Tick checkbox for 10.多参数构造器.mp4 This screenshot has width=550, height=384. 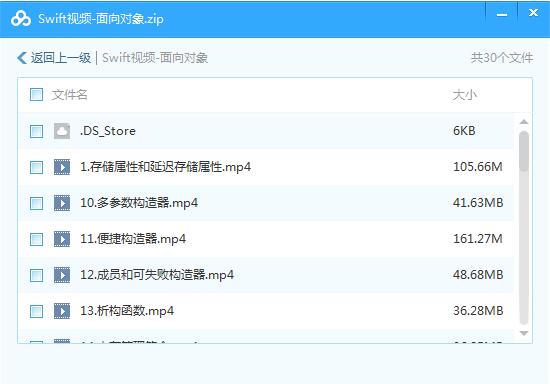36,203
